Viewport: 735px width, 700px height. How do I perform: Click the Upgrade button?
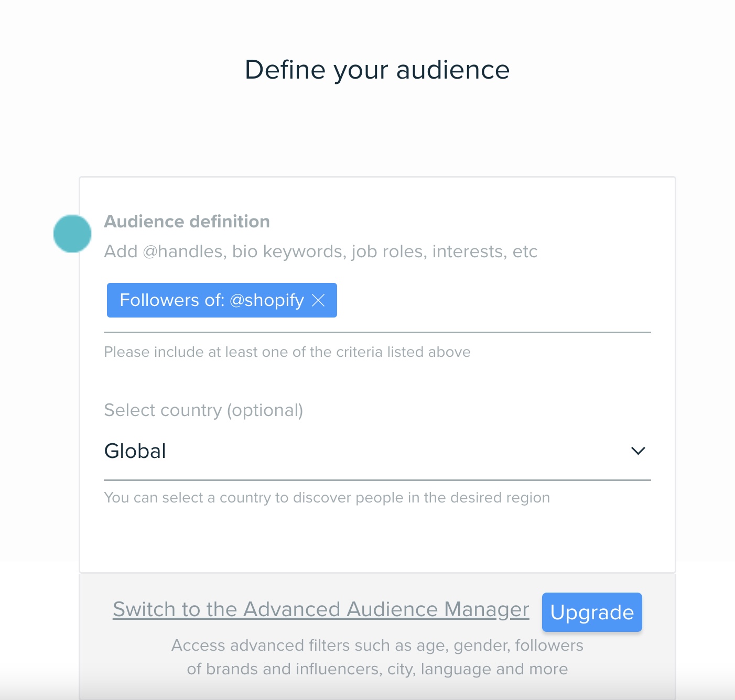point(592,612)
